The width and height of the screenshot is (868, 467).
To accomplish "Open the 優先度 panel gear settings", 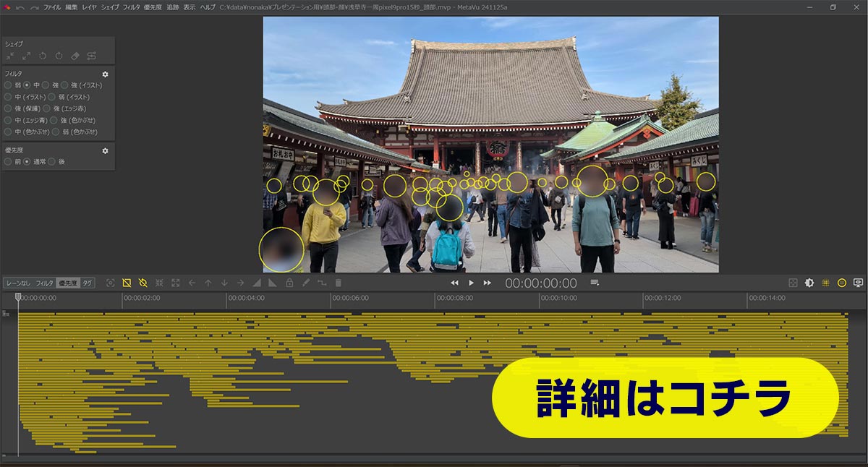I will pos(105,150).
